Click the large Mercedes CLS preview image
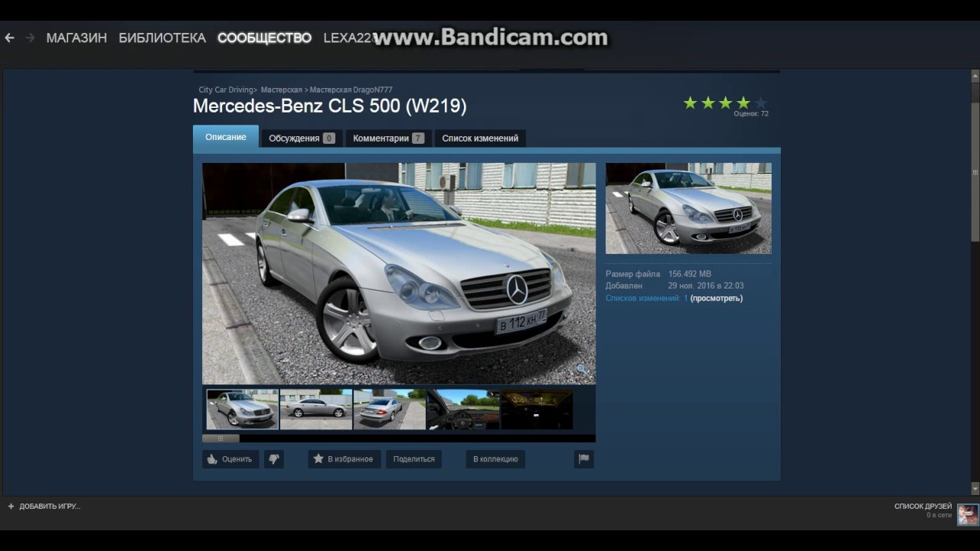 click(398, 273)
